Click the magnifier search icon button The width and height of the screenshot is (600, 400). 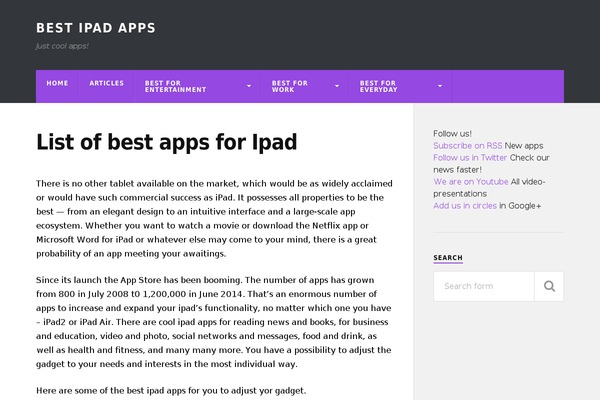(x=549, y=286)
